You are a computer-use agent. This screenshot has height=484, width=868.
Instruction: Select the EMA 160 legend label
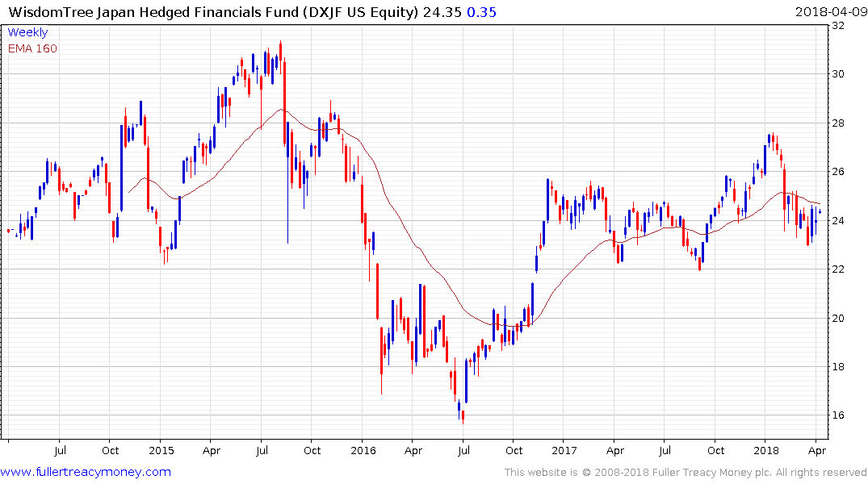[x=32, y=48]
